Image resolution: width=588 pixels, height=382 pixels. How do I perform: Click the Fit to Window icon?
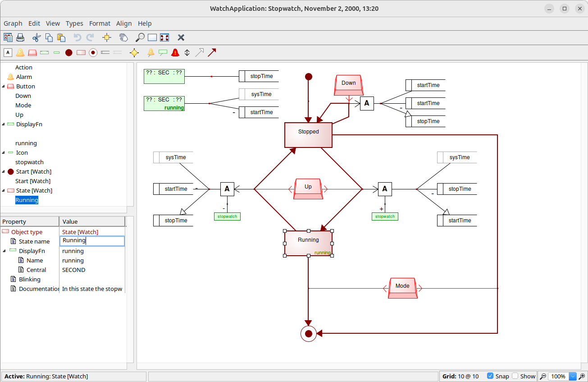point(164,38)
